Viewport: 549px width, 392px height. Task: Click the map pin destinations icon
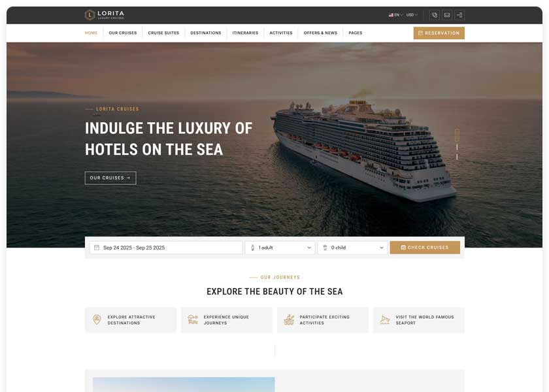pos(97,319)
